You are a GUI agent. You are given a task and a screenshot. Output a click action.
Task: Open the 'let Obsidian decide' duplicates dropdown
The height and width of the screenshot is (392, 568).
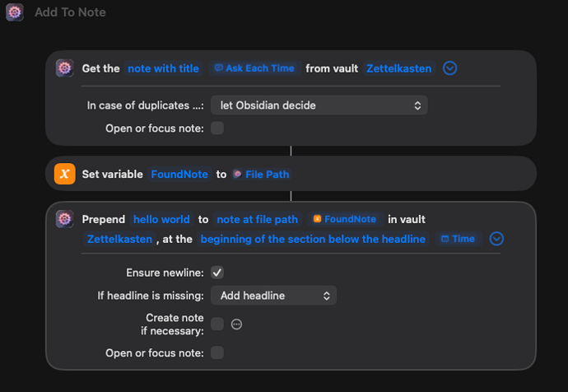coord(319,105)
